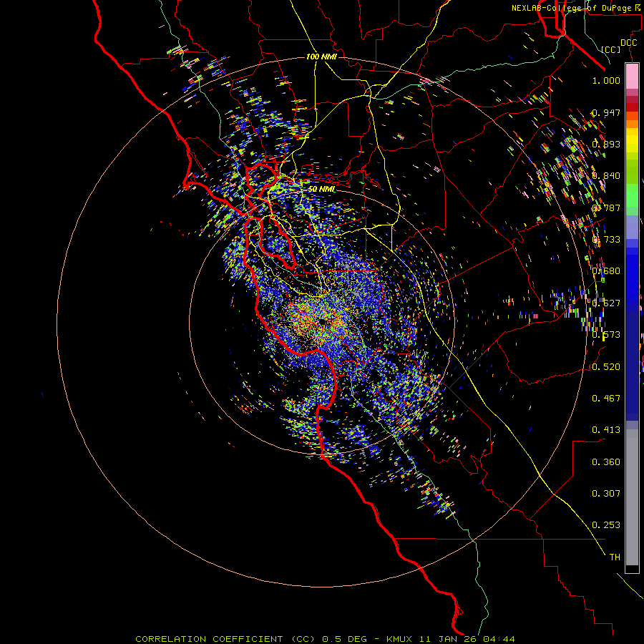This screenshot has height=644, width=644.
Task: Click the 0.787 legend value
Action: tap(606, 208)
